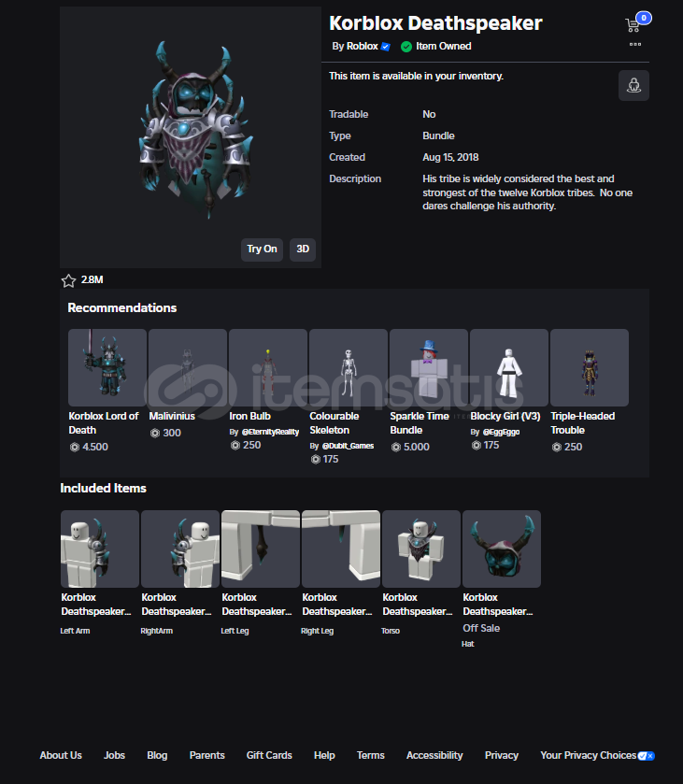The height and width of the screenshot is (784, 683).
Task: Click the Iron Bulb item title
Action: click(250, 416)
